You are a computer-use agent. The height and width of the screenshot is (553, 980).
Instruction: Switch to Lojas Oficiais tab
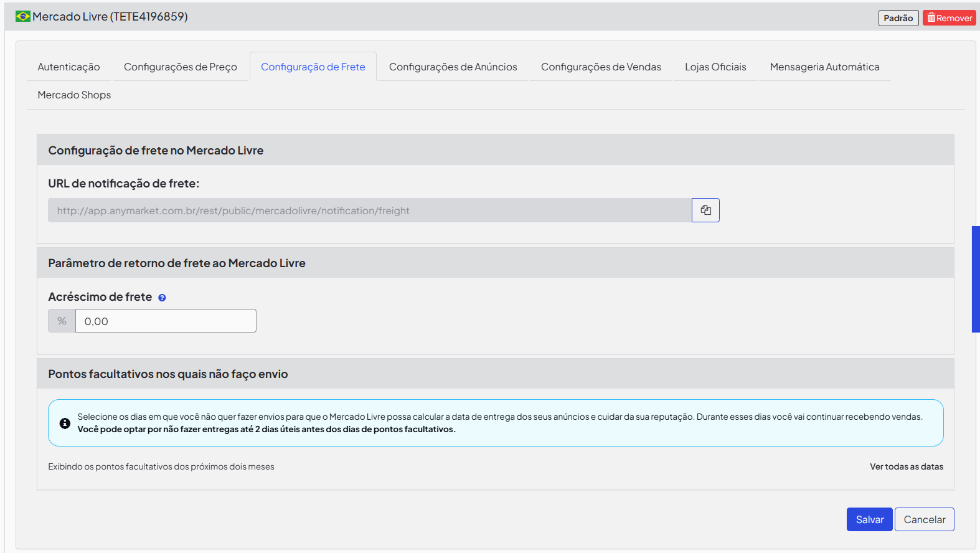click(715, 67)
